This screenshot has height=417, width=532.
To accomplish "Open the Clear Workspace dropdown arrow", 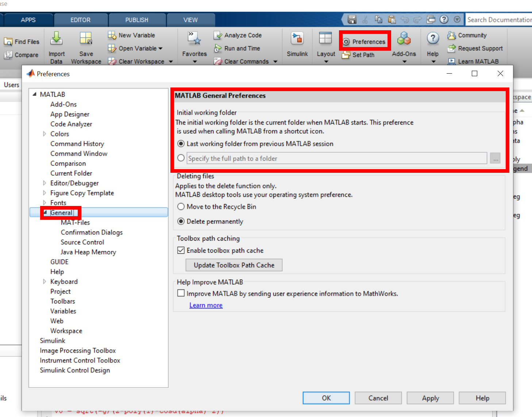I will click(x=171, y=62).
